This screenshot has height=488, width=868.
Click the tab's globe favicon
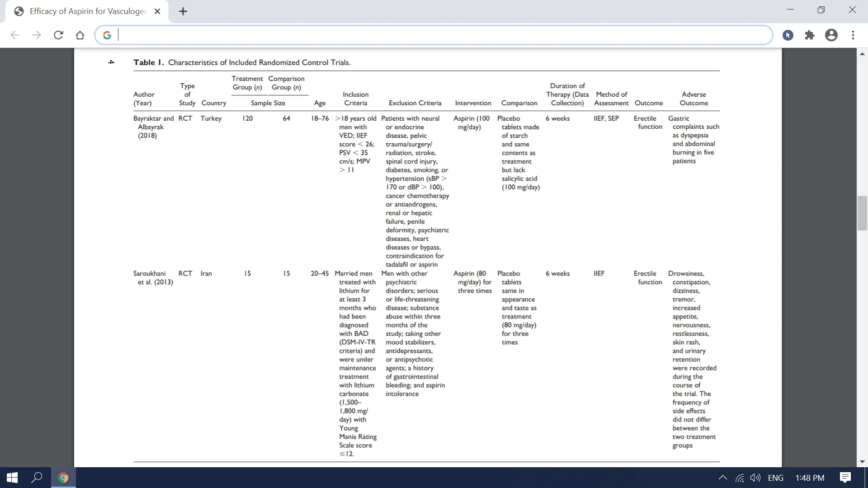(x=19, y=11)
